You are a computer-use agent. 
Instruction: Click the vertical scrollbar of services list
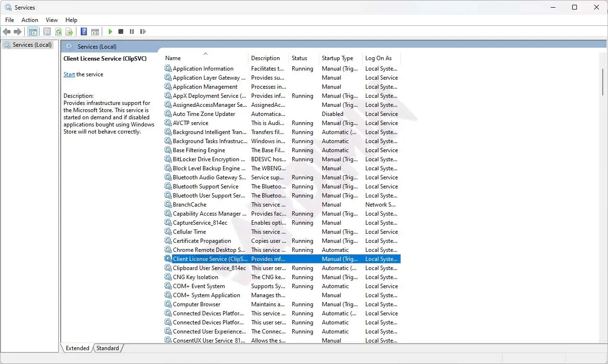(603, 81)
